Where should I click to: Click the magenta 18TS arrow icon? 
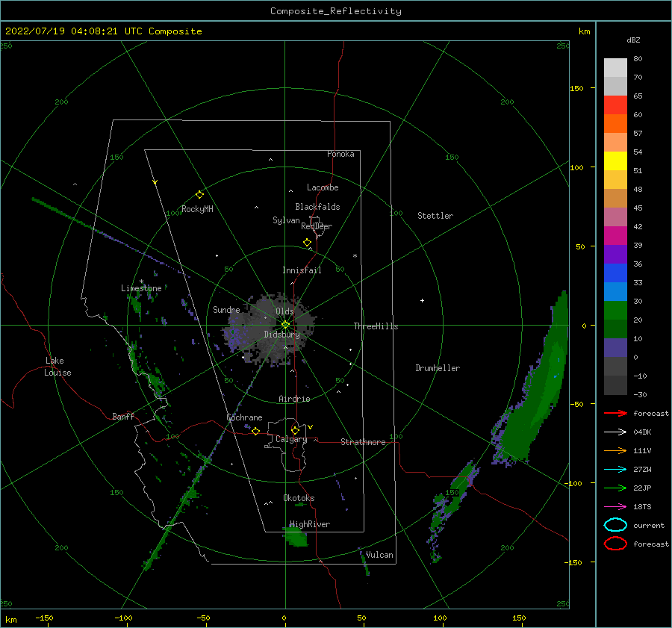615,507
